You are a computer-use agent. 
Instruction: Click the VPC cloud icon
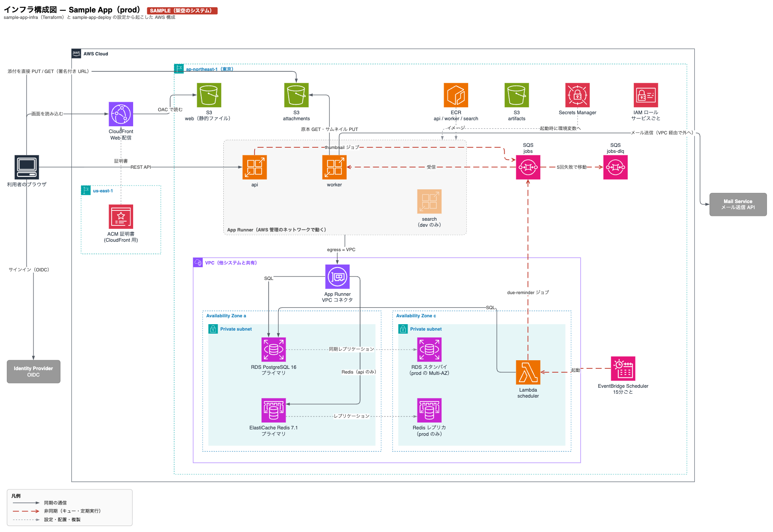(x=198, y=262)
